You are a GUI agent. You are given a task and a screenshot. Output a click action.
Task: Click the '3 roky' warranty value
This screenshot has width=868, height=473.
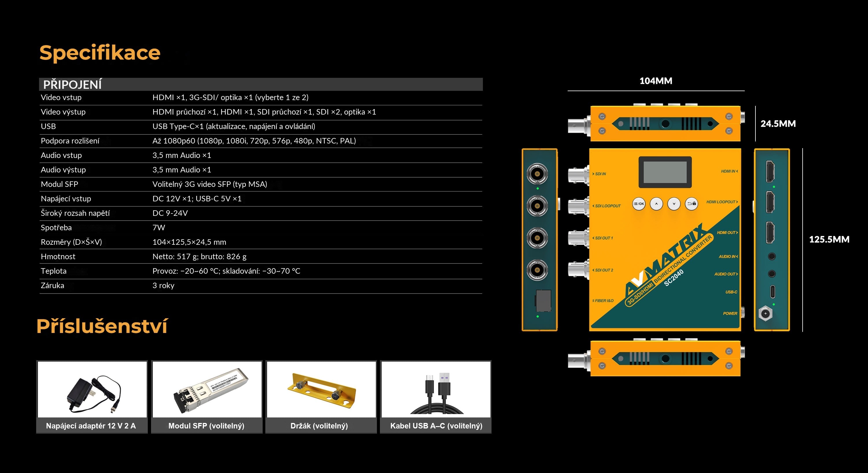pos(163,286)
